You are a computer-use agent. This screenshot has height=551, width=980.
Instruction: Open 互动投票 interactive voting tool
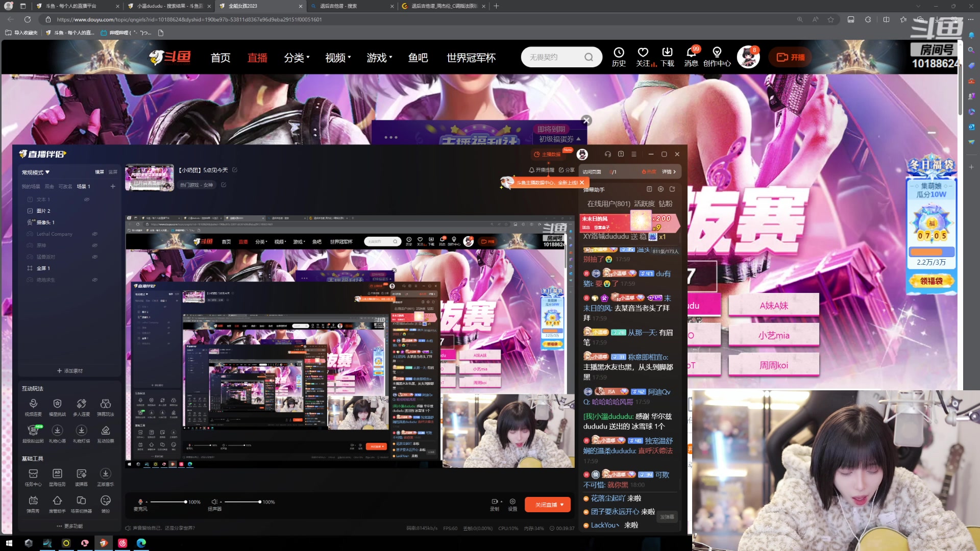click(x=106, y=434)
